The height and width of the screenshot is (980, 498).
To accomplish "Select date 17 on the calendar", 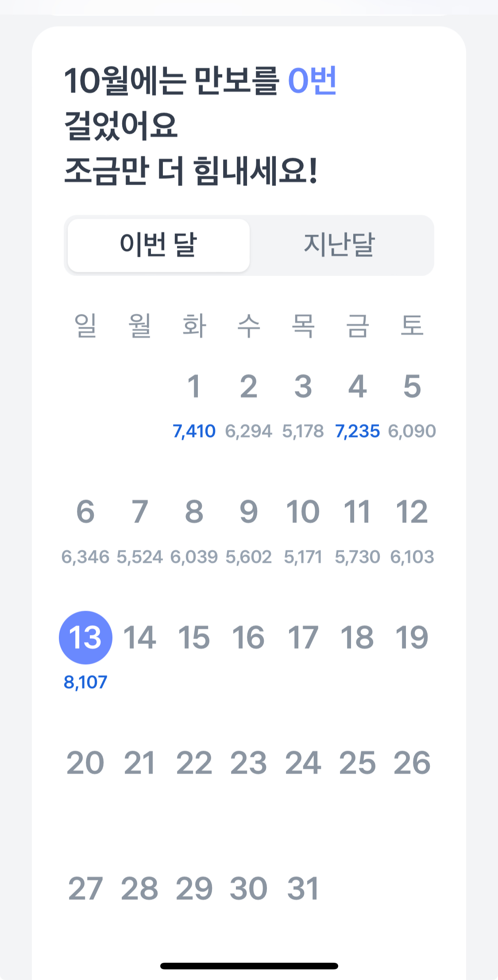I will pos(303,637).
